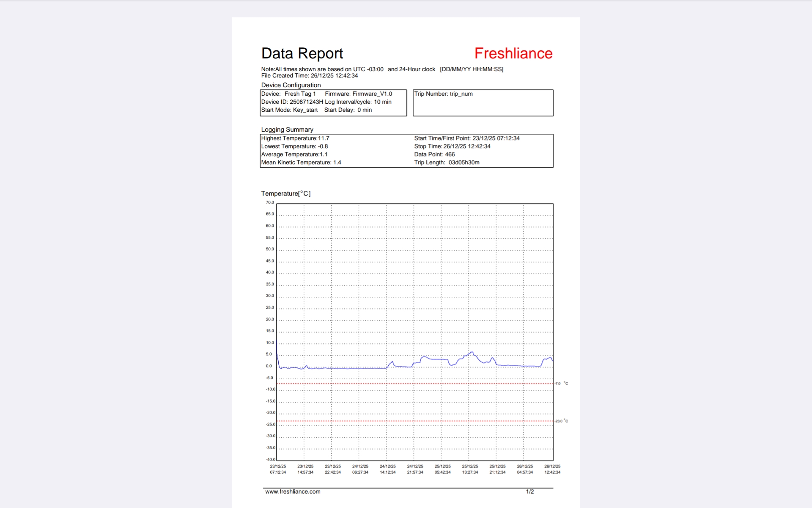Click the Mean Kinetic Temperature value

pos(301,163)
